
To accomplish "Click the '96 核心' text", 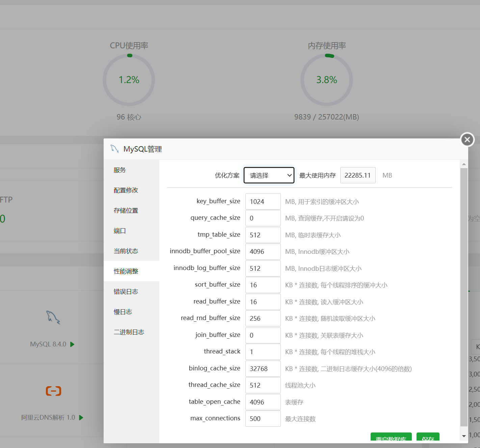I will (x=129, y=117).
